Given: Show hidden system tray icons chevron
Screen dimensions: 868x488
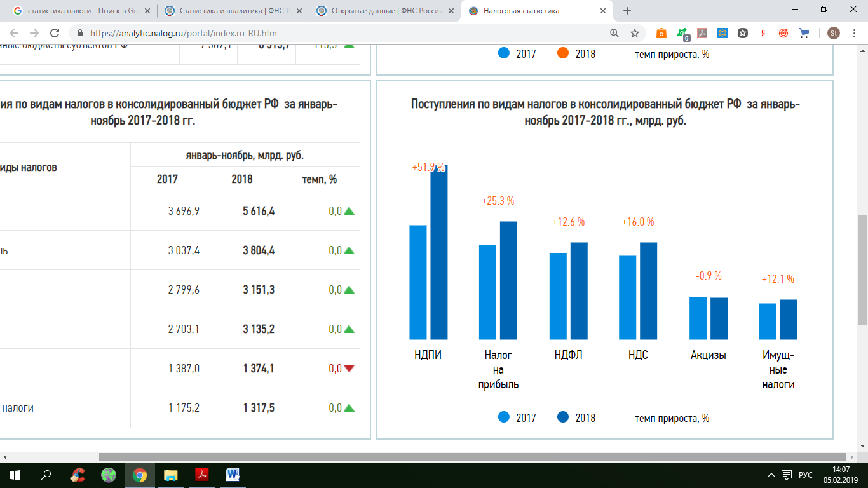Looking at the screenshot, I should point(771,475).
